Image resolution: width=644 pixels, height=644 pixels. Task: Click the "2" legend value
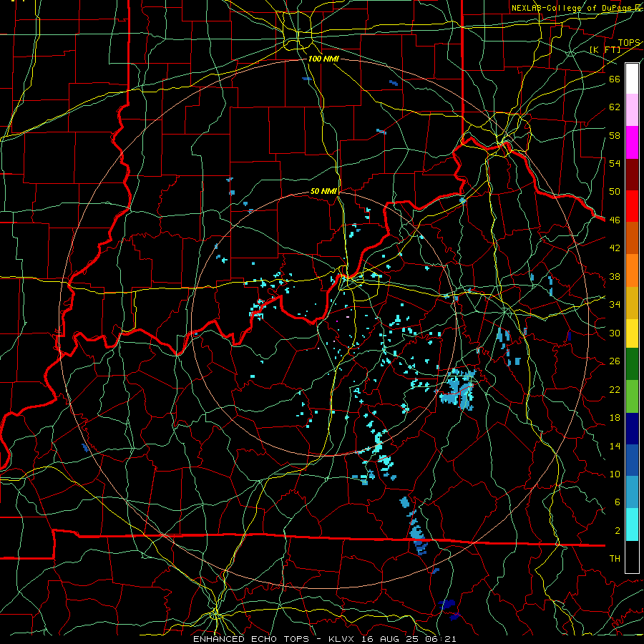[x=617, y=531]
